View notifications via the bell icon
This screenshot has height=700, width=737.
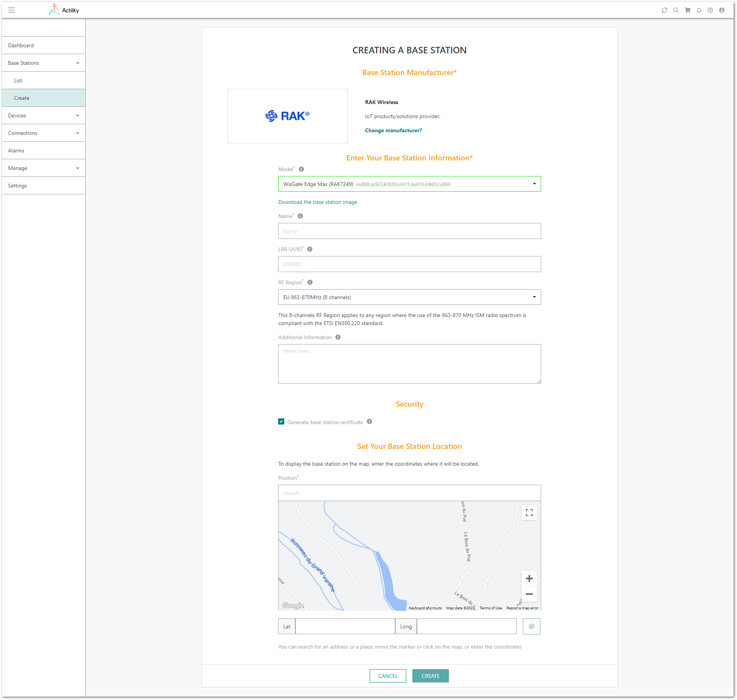(699, 10)
